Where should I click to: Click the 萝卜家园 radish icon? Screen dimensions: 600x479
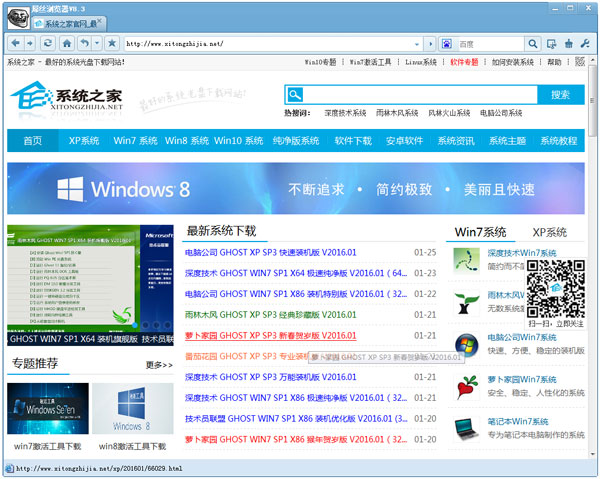[466, 387]
